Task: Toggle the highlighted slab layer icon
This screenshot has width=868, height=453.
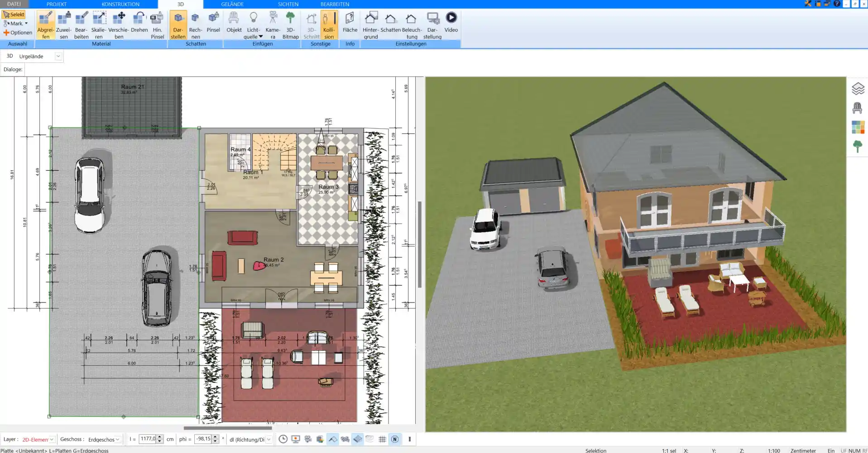Action: click(x=358, y=439)
